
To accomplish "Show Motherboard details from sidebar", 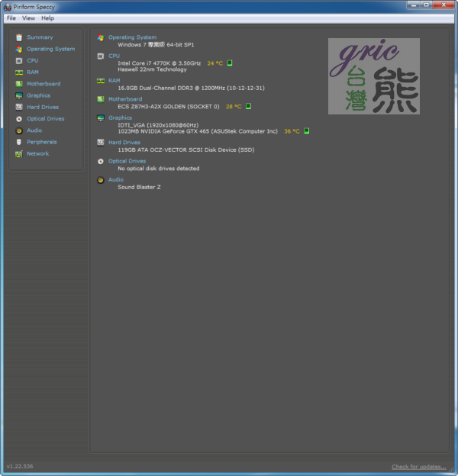I will pos(44,84).
